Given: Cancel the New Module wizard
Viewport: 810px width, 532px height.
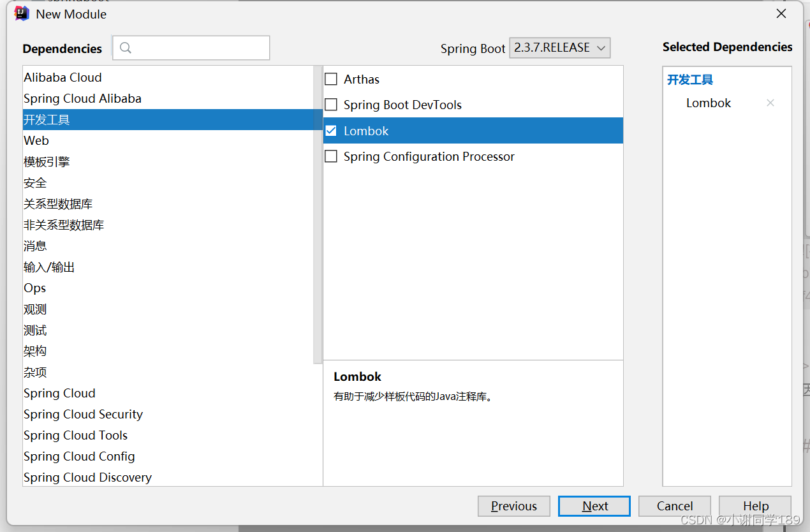Looking at the screenshot, I should (x=675, y=506).
